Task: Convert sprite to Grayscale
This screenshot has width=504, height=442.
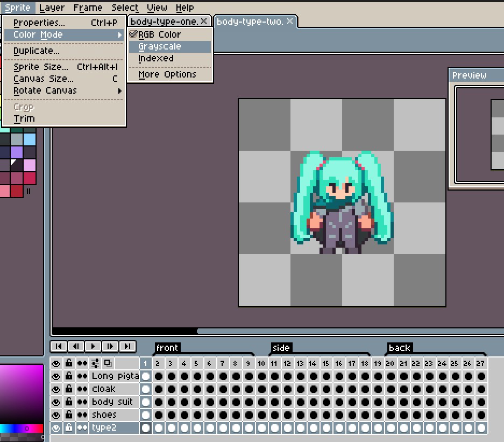Action: (170, 47)
